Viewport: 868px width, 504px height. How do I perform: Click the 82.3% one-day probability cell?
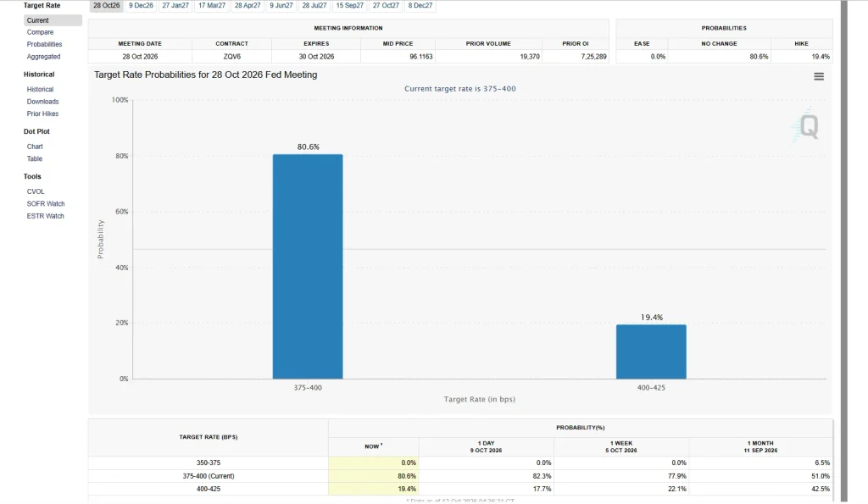coord(486,476)
